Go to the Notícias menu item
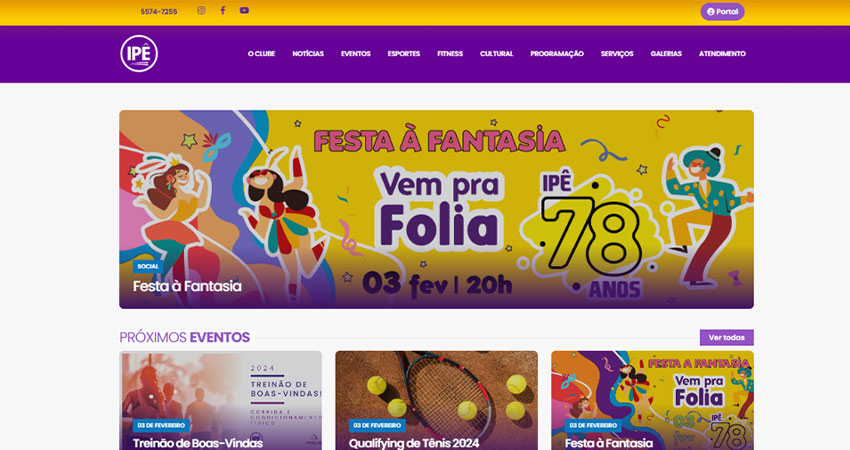 (x=308, y=54)
